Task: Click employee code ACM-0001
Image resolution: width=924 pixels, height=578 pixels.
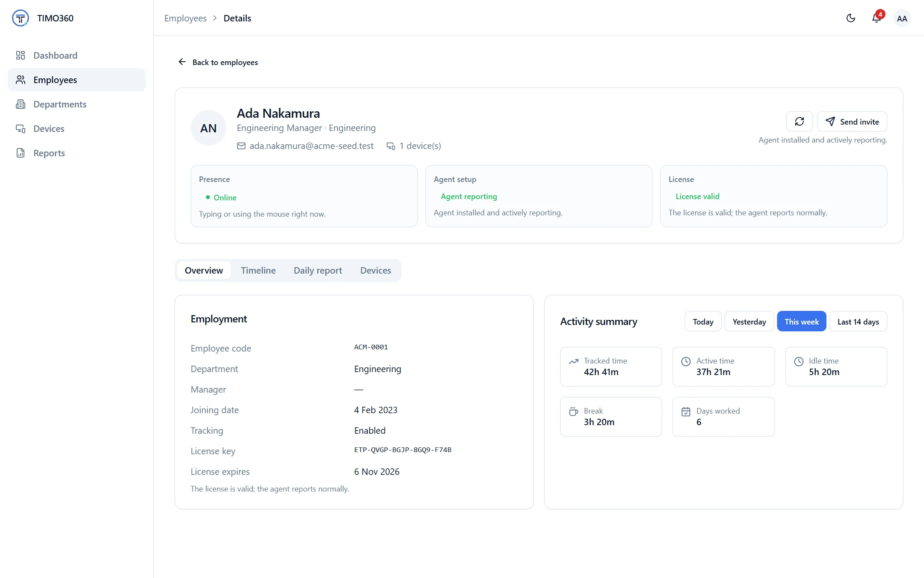Action: [371, 347]
